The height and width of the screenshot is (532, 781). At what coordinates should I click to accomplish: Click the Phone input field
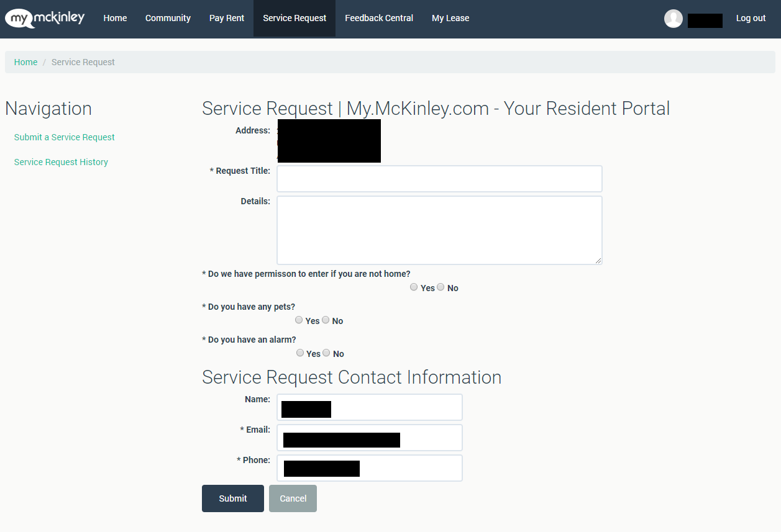pyautogui.click(x=370, y=468)
